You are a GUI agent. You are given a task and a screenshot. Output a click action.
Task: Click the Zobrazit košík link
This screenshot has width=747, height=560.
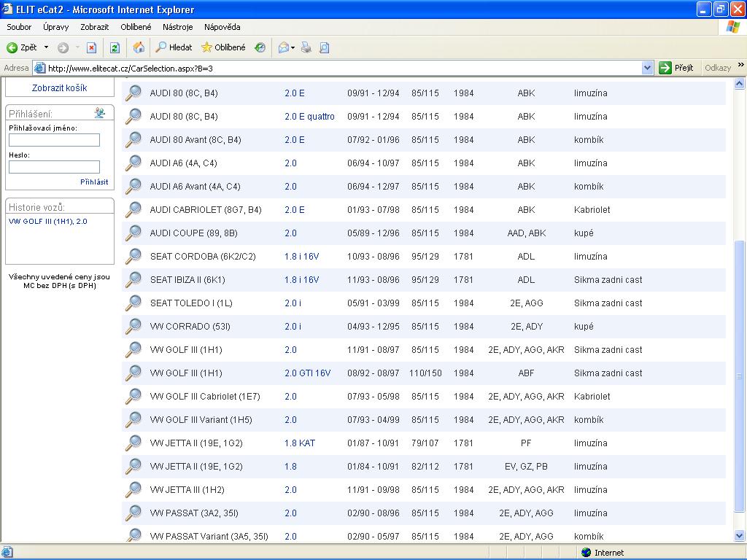point(60,87)
